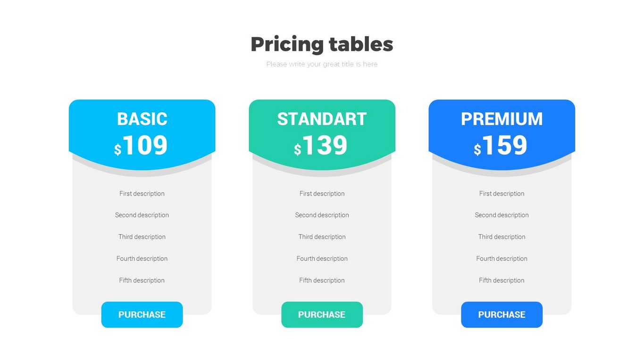The width and height of the screenshot is (644, 362).
Task: Click the $139 price text
Action: tap(321, 146)
